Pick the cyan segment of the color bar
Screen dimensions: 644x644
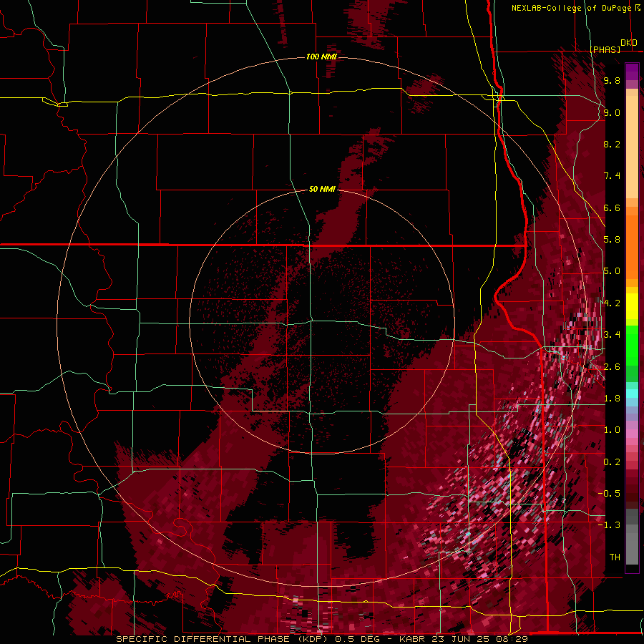[632, 394]
